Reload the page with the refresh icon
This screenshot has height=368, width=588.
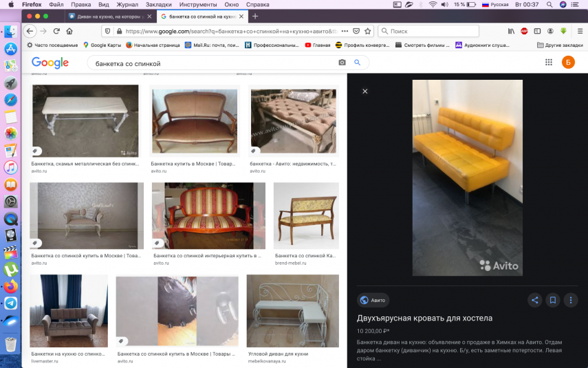(56, 31)
